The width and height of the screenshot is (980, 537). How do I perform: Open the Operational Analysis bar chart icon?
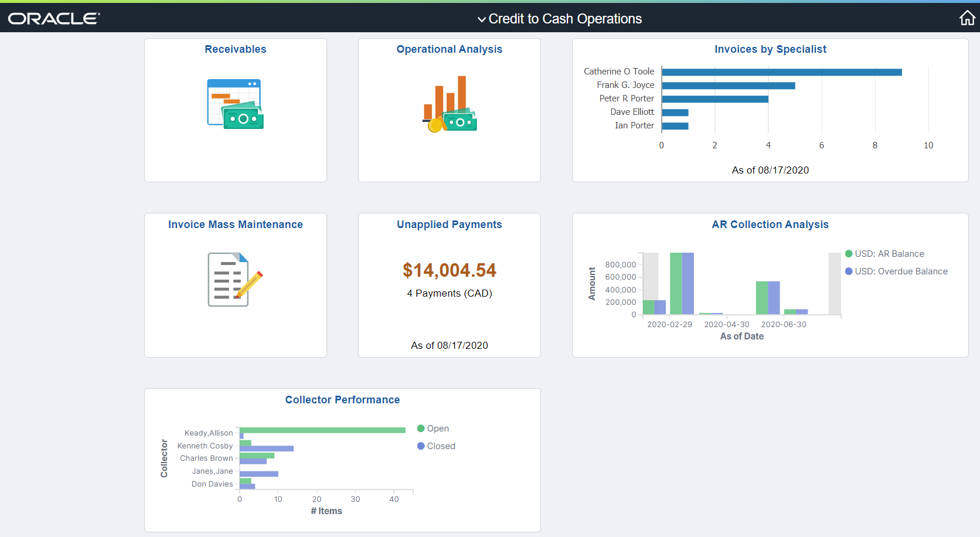(450, 104)
